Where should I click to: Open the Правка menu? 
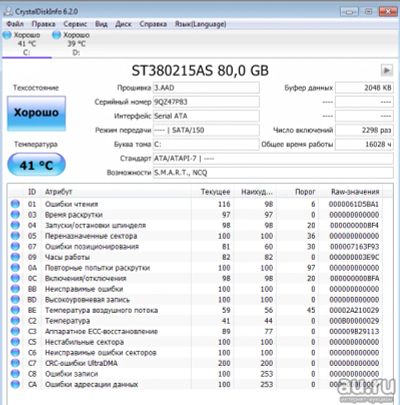point(43,24)
